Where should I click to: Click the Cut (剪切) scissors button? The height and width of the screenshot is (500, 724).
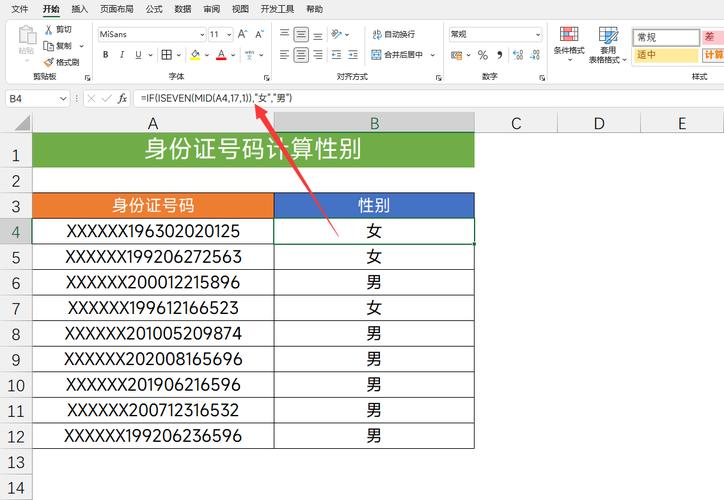tap(58, 30)
